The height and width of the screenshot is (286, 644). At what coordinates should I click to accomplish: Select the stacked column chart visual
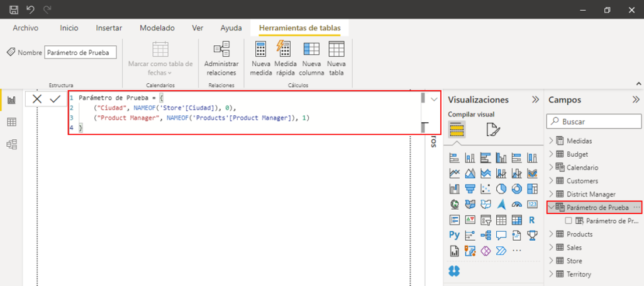pyautogui.click(x=470, y=157)
